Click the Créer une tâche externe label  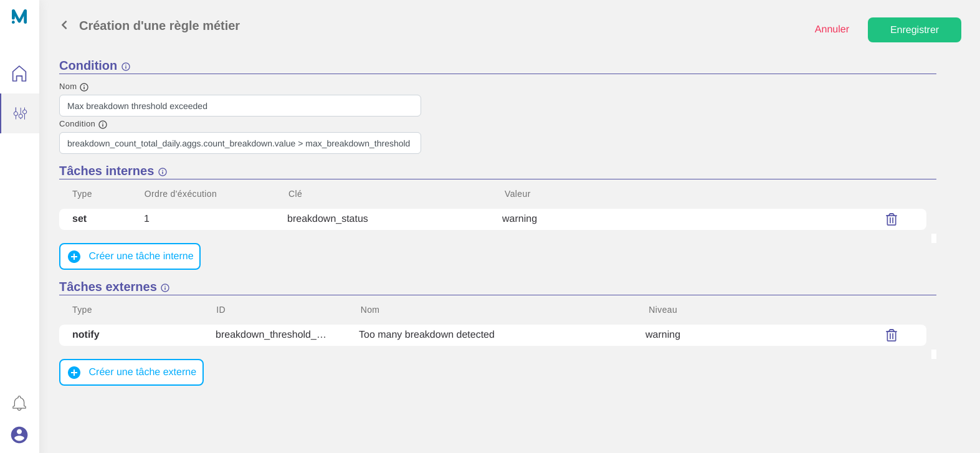tap(142, 372)
